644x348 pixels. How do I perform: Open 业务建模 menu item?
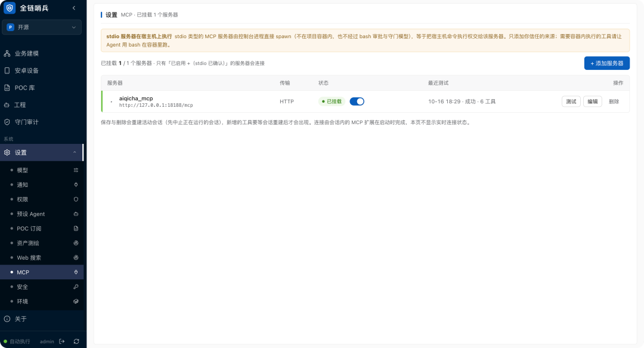tap(42, 54)
